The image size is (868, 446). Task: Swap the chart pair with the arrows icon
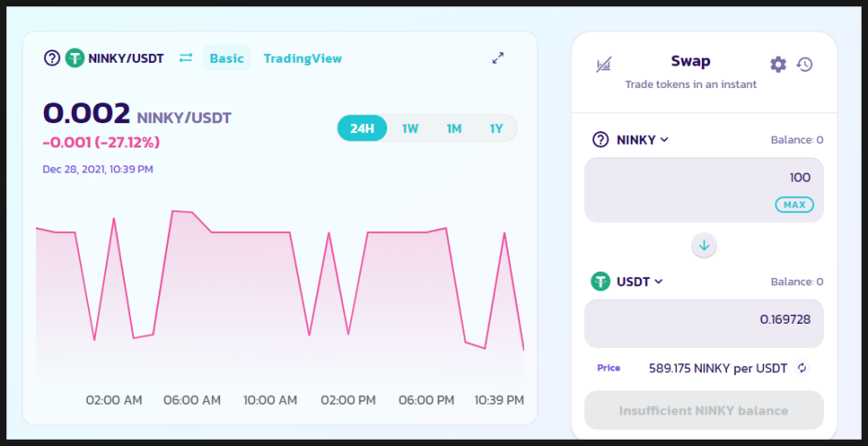[x=185, y=58]
